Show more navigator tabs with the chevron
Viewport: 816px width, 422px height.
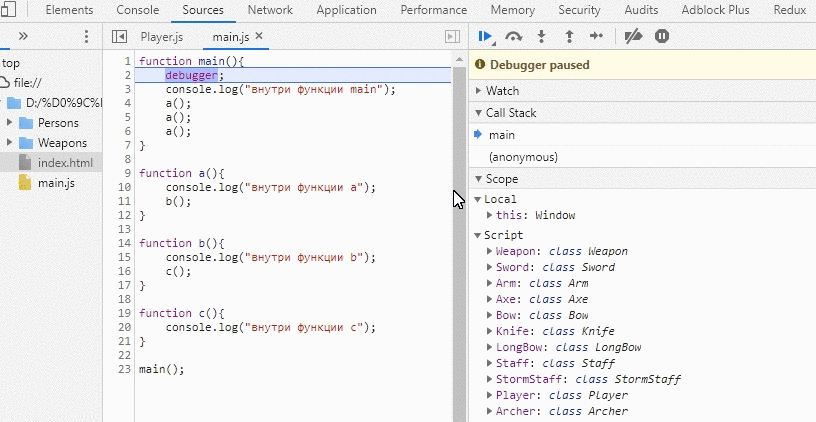click(x=23, y=36)
